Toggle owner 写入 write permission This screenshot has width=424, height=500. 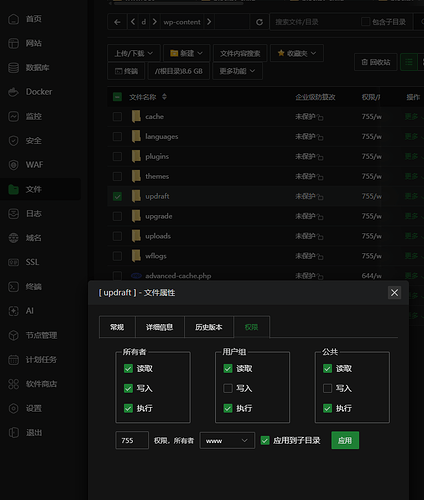pyautogui.click(x=128, y=388)
